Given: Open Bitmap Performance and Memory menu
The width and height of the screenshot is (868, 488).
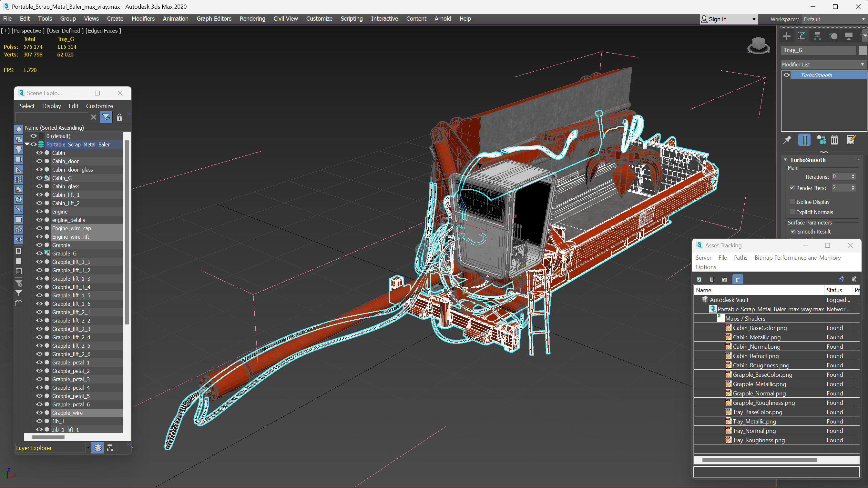Looking at the screenshot, I should [x=798, y=258].
